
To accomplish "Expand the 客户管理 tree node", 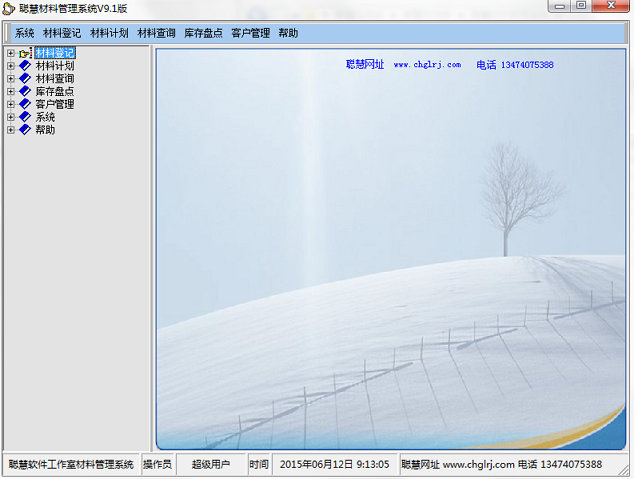I will [x=11, y=104].
